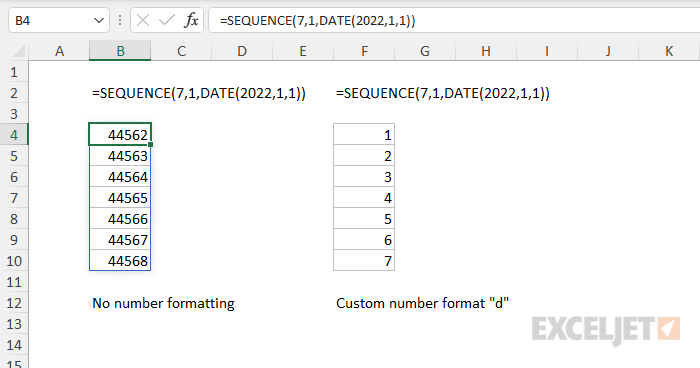Confirm formula entry with the checkmark icon
This screenshot has height=368, width=700.
click(167, 21)
